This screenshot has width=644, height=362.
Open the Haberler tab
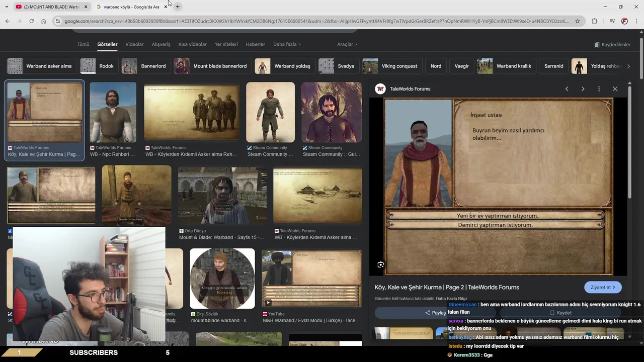click(x=255, y=44)
